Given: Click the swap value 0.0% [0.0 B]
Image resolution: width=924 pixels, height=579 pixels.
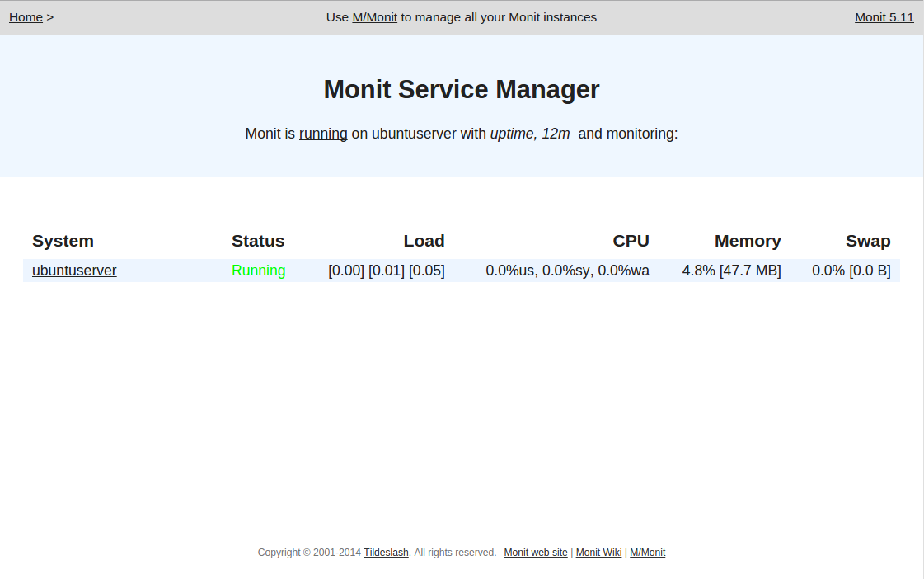Looking at the screenshot, I should pyautogui.click(x=851, y=271).
